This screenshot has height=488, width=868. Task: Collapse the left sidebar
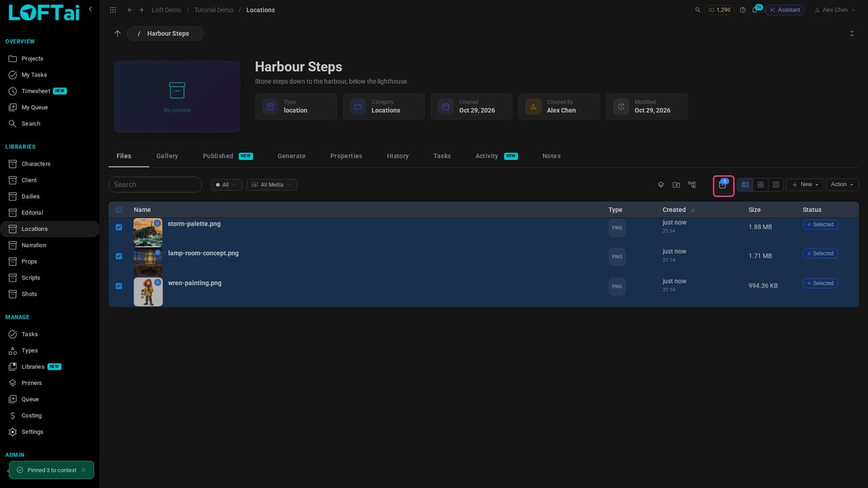coord(90,9)
